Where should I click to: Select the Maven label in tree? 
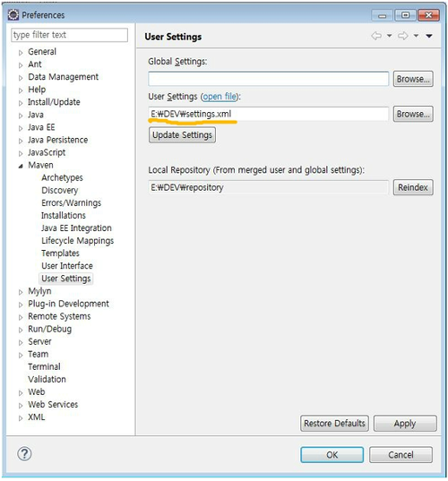40,165
